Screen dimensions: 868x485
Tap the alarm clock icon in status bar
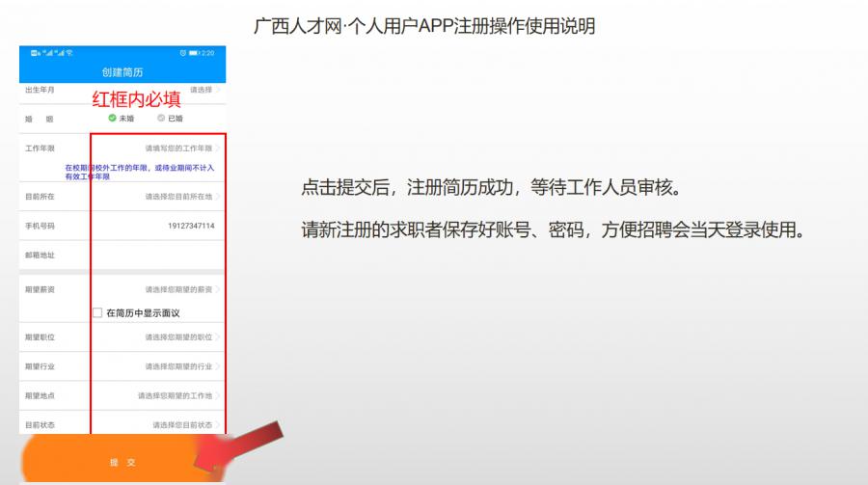pos(182,53)
